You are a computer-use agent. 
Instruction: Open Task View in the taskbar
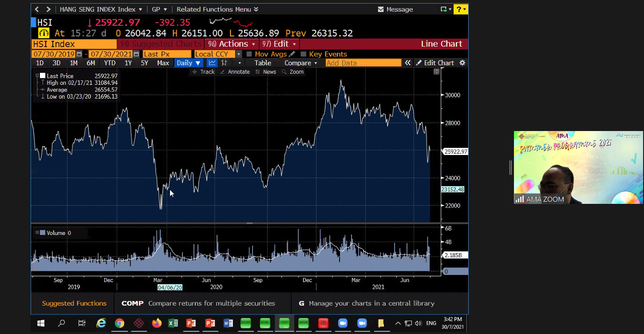coord(82,323)
